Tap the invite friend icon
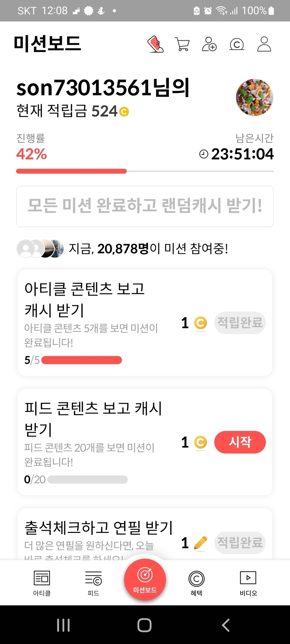Viewport: 290px width, 644px height. coord(209,44)
